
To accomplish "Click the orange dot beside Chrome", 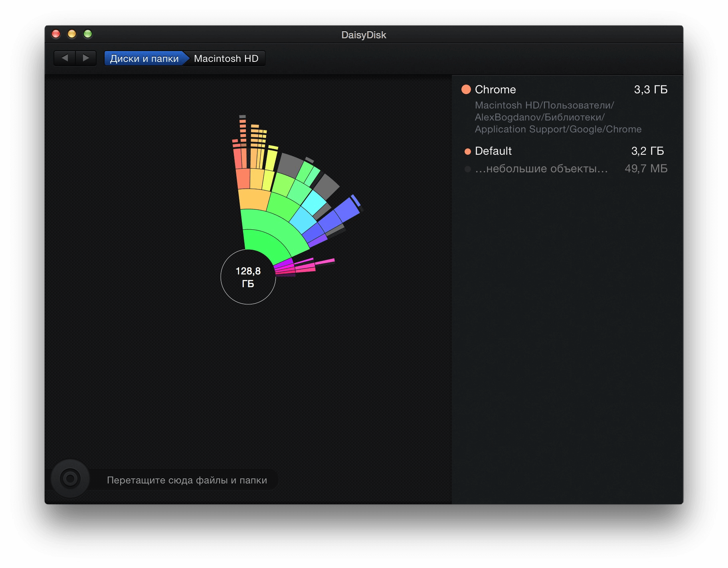I will [x=466, y=89].
